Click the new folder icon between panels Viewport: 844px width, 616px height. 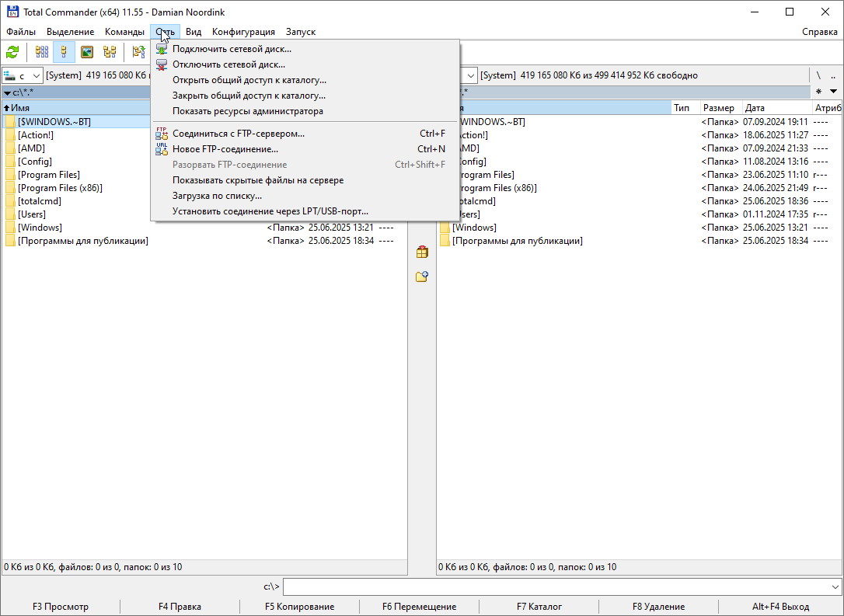pyautogui.click(x=422, y=277)
